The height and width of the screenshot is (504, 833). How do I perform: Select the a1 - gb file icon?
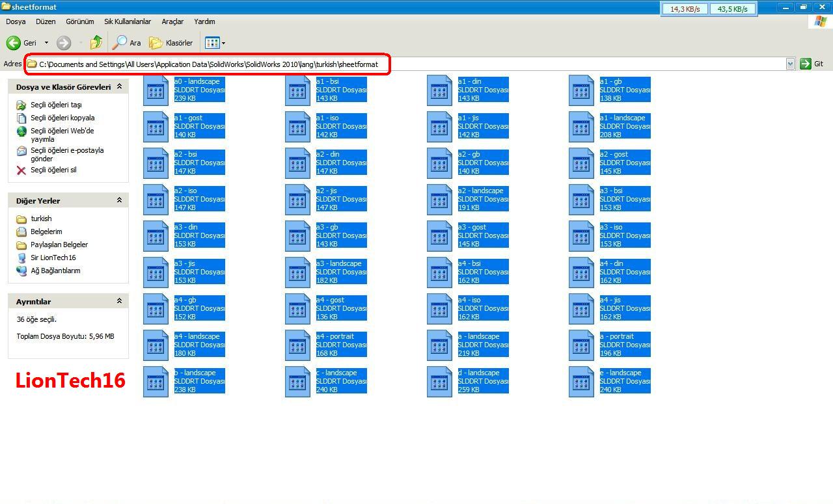(x=581, y=90)
